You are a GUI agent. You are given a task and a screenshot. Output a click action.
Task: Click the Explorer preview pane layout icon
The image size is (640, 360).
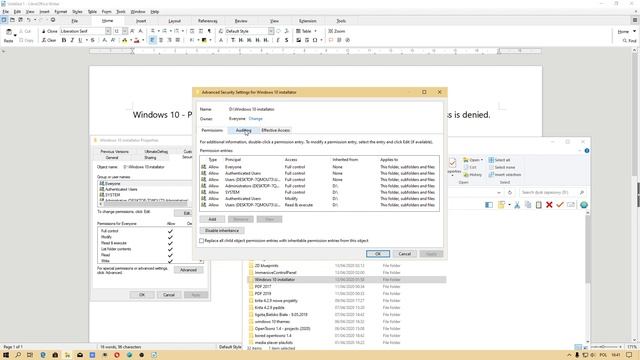click(x=489, y=205)
